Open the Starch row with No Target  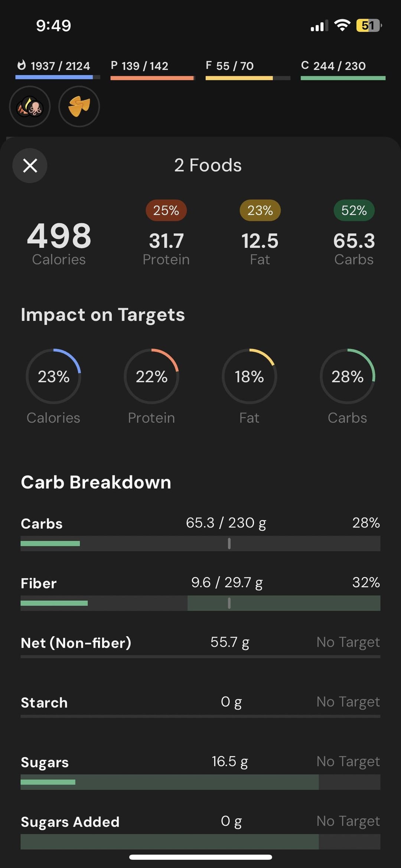click(200, 704)
